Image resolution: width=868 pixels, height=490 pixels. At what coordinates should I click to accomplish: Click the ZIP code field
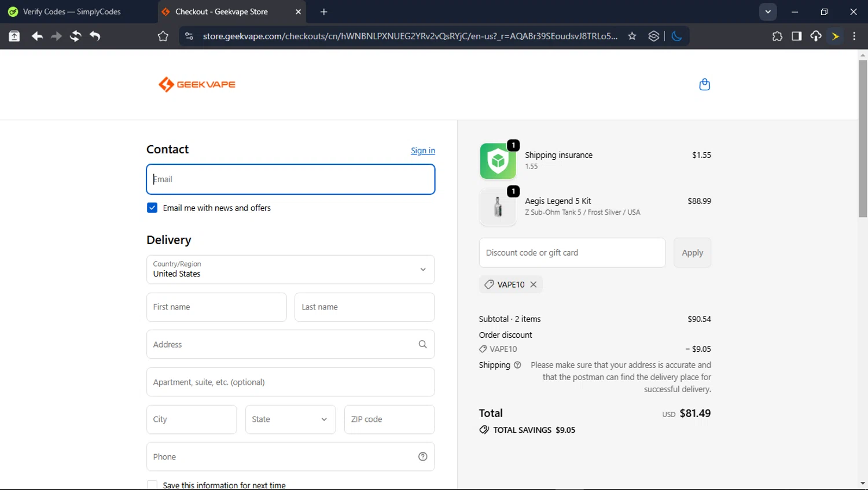(389, 419)
